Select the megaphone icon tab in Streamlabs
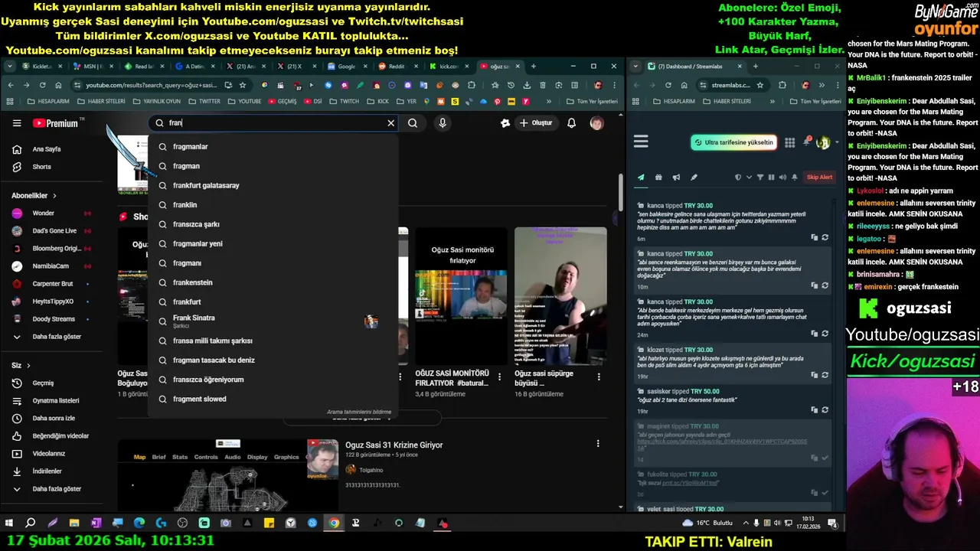 coord(676,178)
